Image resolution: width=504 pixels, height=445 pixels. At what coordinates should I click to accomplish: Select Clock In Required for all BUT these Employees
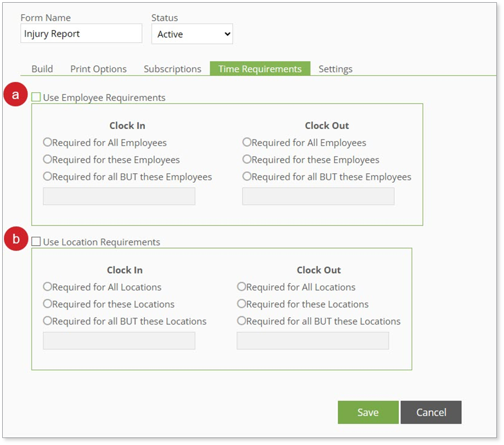pyautogui.click(x=48, y=177)
